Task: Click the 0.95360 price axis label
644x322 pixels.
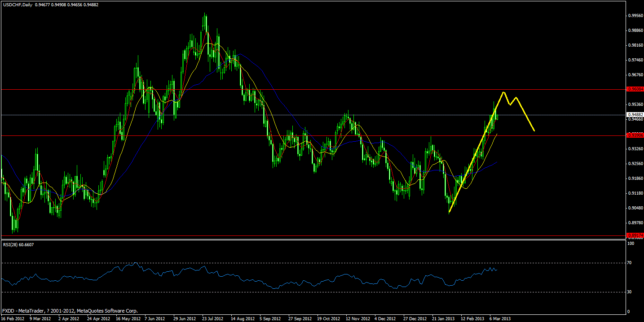Action: coord(635,104)
